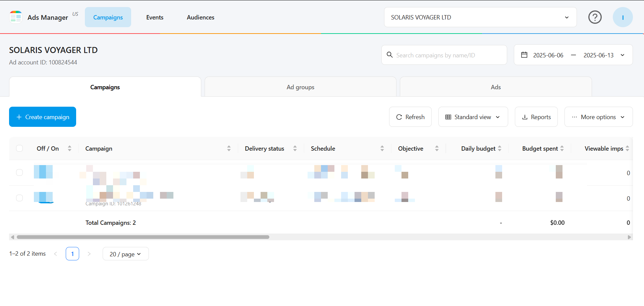The height and width of the screenshot is (306, 644).
Task: Open the Events navigation item
Action: pyautogui.click(x=155, y=17)
